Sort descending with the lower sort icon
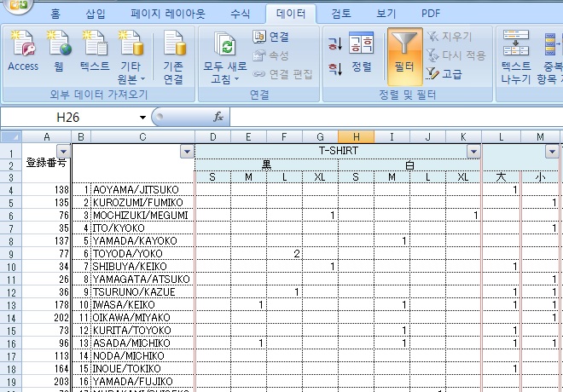Viewport: 563px width, 392px height. coord(335,66)
